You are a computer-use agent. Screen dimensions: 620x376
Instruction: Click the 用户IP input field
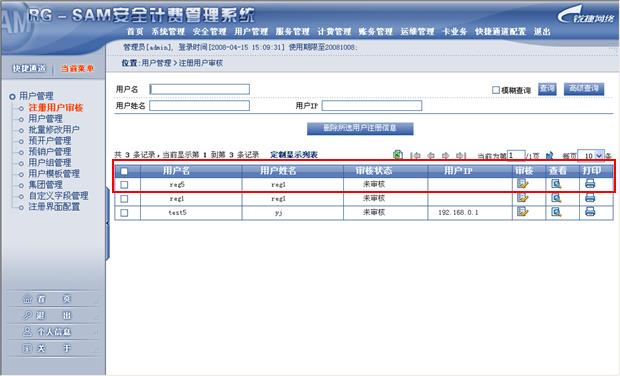372,106
